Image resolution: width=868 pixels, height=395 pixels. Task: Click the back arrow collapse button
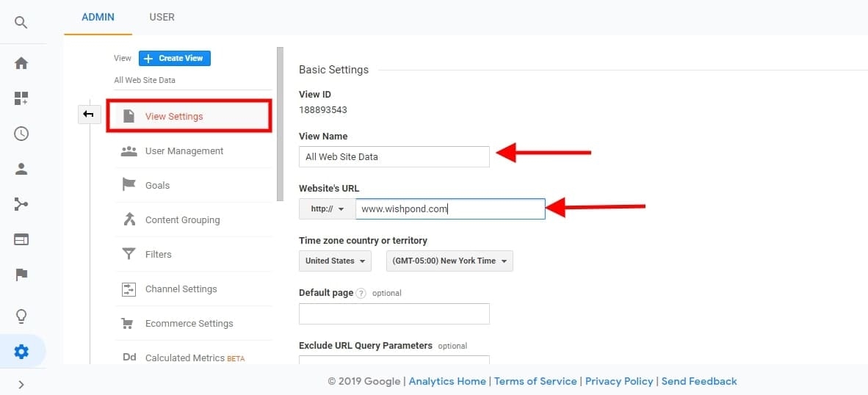coord(89,114)
